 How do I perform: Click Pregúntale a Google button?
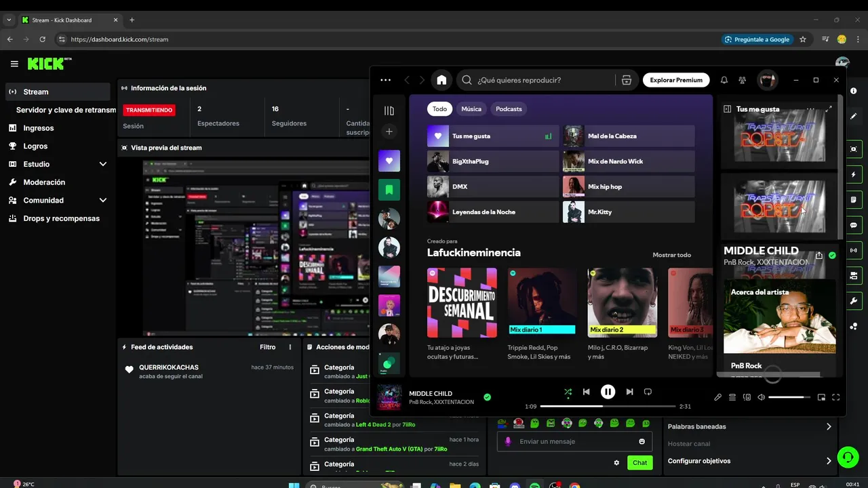click(756, 39)
